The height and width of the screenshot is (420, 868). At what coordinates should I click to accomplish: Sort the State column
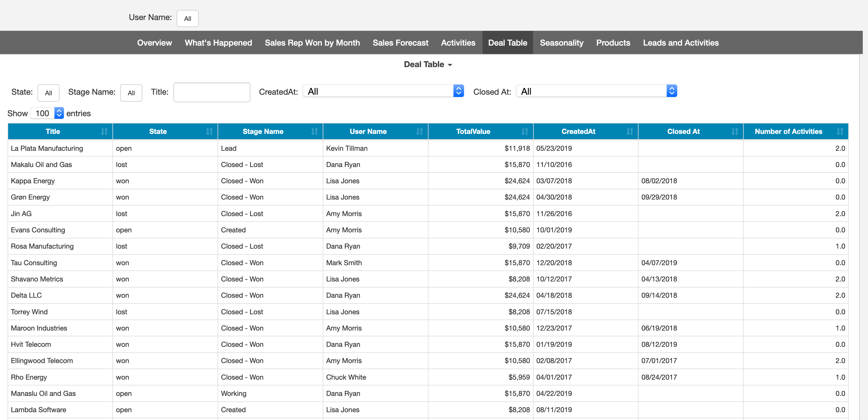209,131
